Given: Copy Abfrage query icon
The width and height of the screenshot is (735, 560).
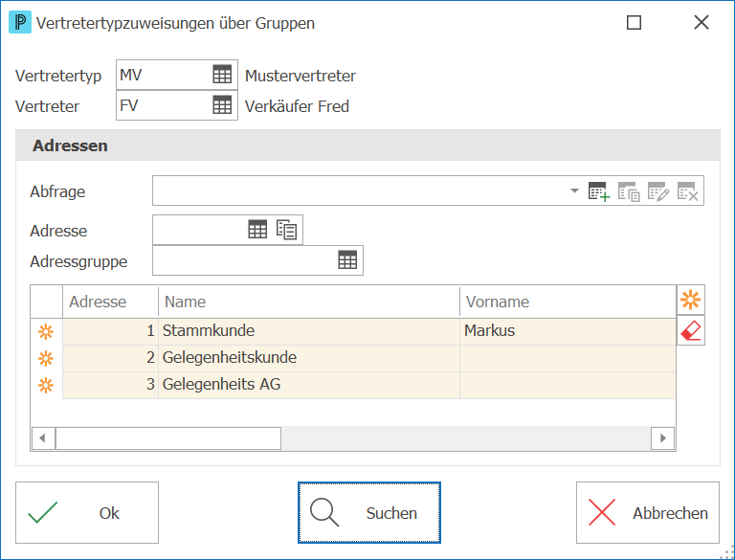Looking at the screenshot, I should [x=629, y=191].
